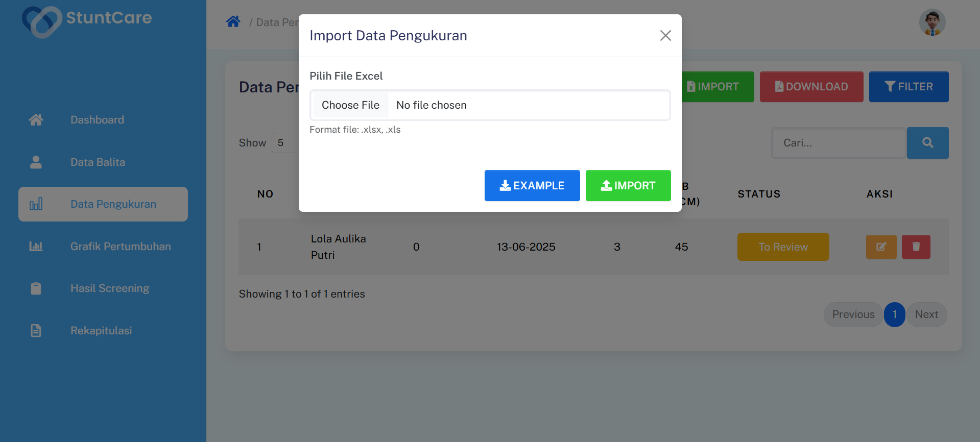Click the Data Balita person icon
Viewport: 980px width, 442px height.
tap(36, 162)
